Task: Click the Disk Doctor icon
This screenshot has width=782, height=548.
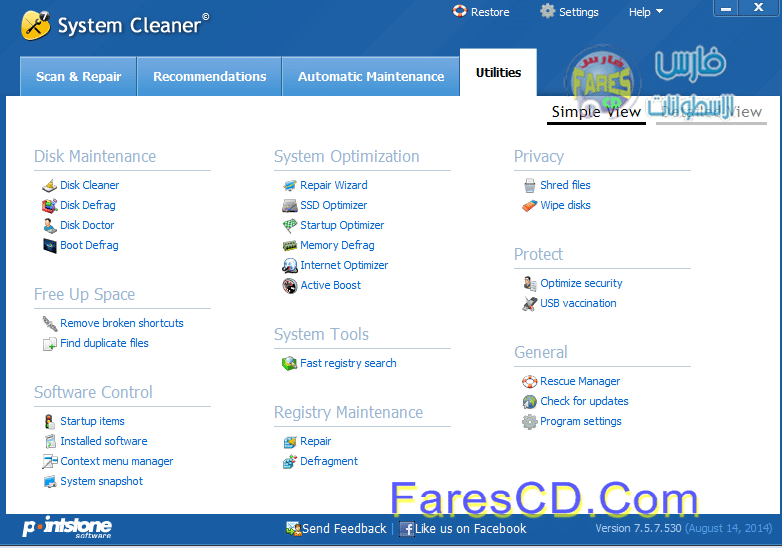Action: click(49, 225)
